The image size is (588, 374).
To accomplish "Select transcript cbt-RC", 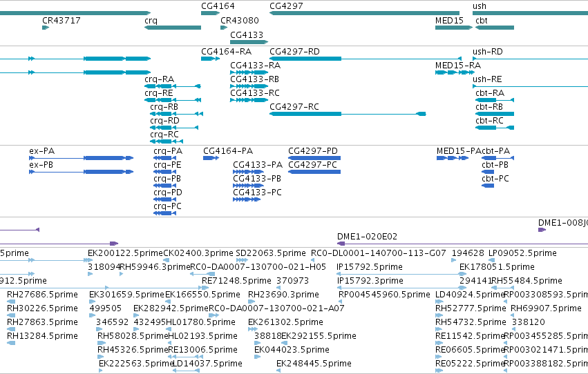I will tap(495, 128).
